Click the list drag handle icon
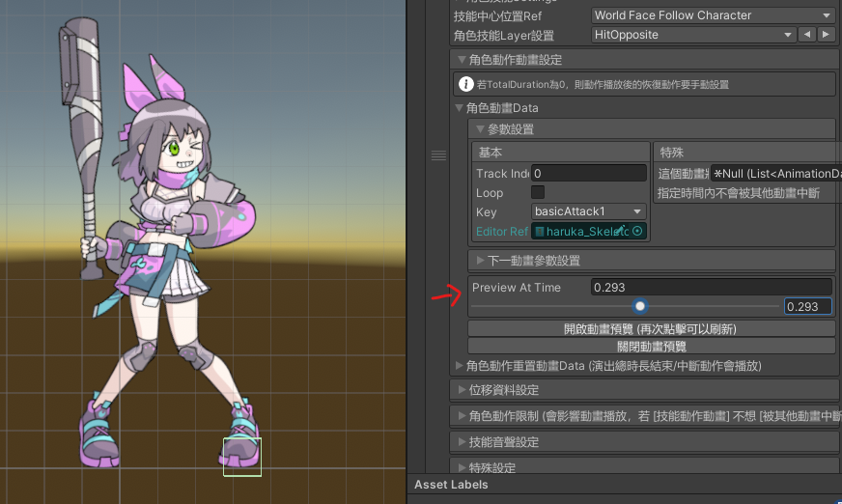This screenshot has width=842, height=504. click(438, 155)
